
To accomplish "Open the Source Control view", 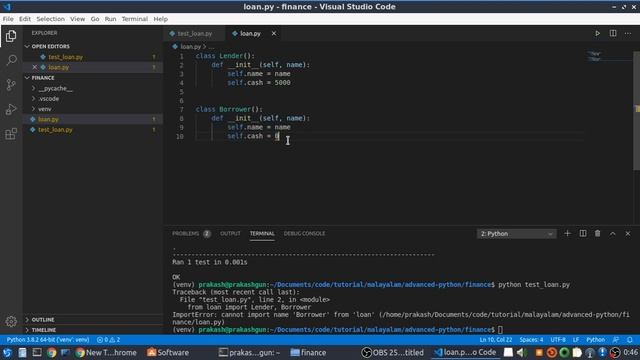I will [x=11, y=84].
